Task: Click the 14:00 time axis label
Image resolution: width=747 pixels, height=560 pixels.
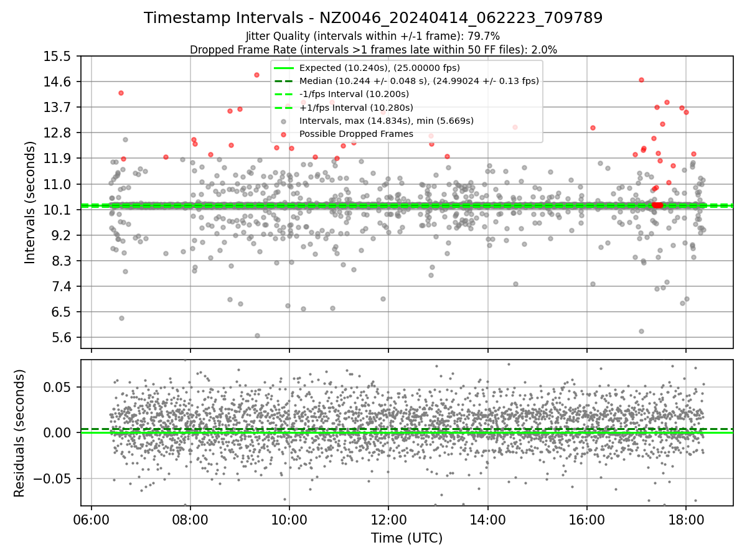Action: click(x=487, y=520)
